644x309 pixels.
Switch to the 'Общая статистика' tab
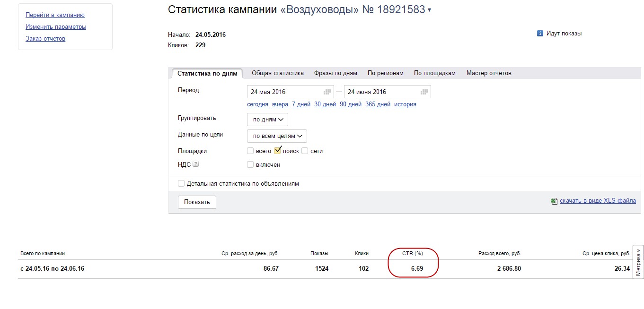pyautogui.click(x=278, y=73)
